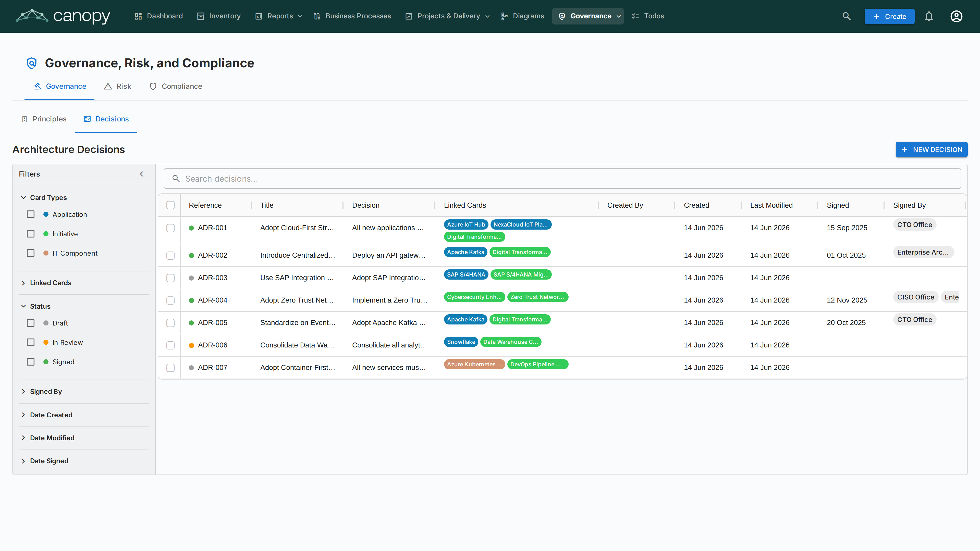This screenshot has height=551, width=980.
Task: Check the Initiative card type filter
Action: pos(30,234)
